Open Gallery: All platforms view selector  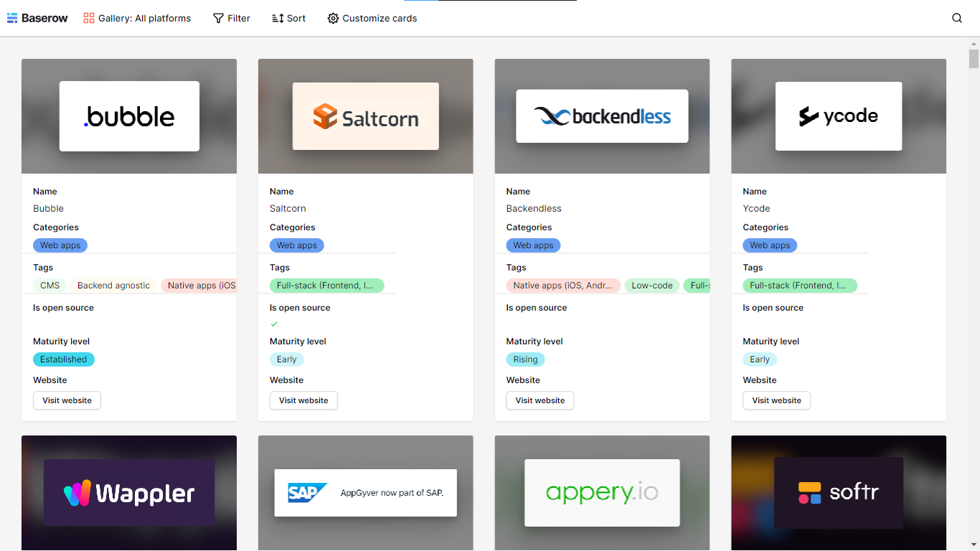coord(137,18)
